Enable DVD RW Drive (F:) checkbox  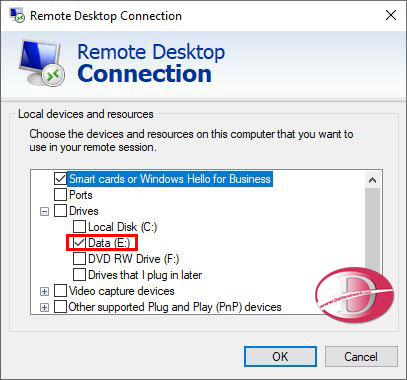[79, 259]
